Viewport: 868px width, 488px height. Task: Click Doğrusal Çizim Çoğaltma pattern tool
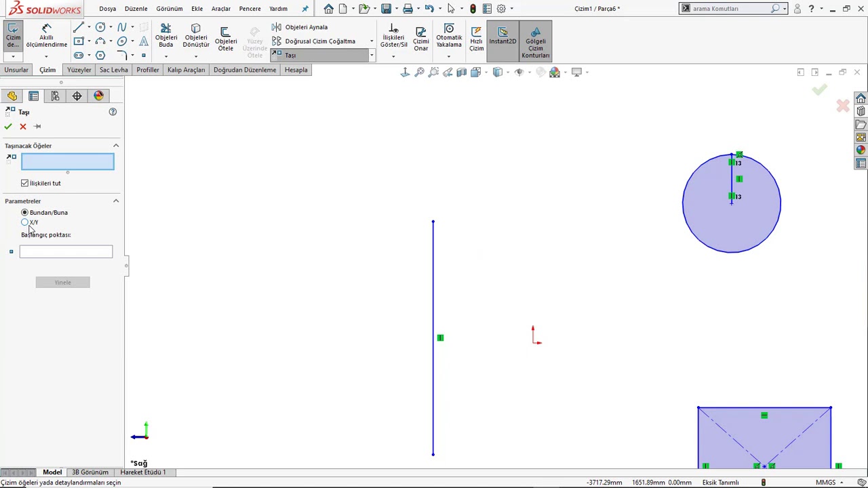pos(314,41)
